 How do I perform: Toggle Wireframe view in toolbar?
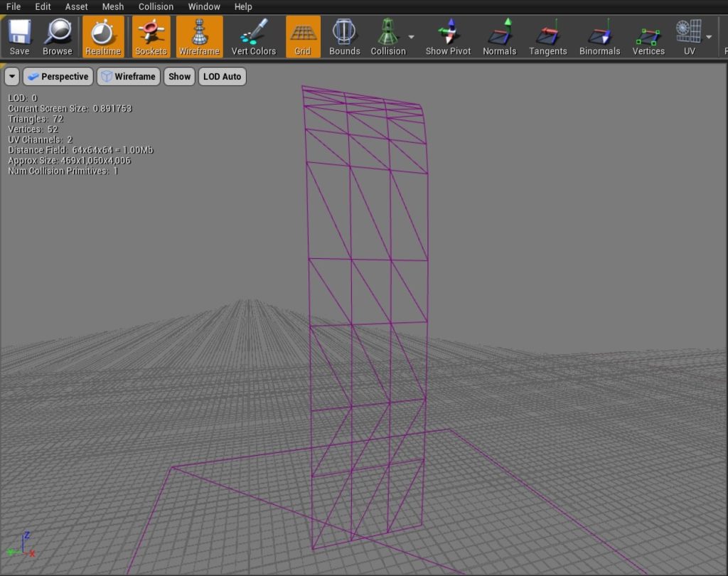[199, 37]
